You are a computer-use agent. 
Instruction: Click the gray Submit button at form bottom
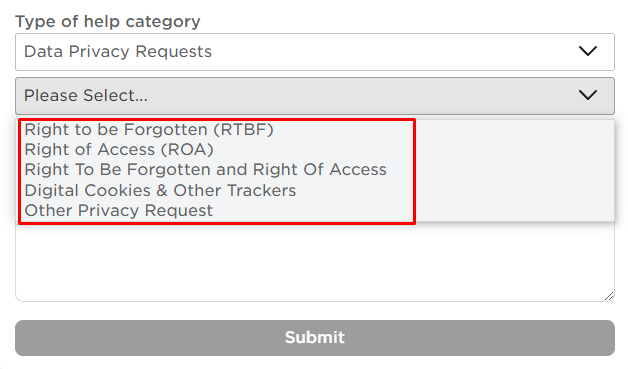coord(315,338)
